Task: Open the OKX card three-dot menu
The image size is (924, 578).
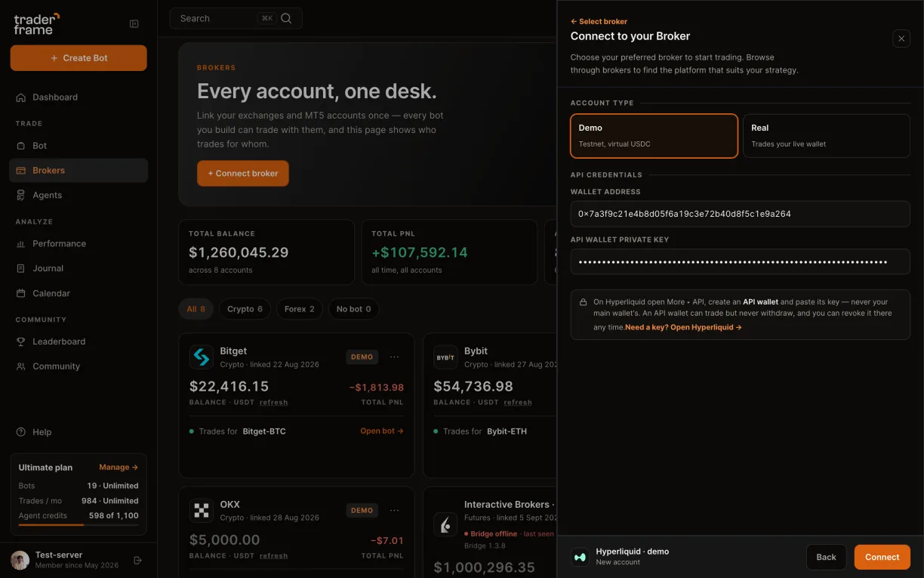Action: coord(394,510)
